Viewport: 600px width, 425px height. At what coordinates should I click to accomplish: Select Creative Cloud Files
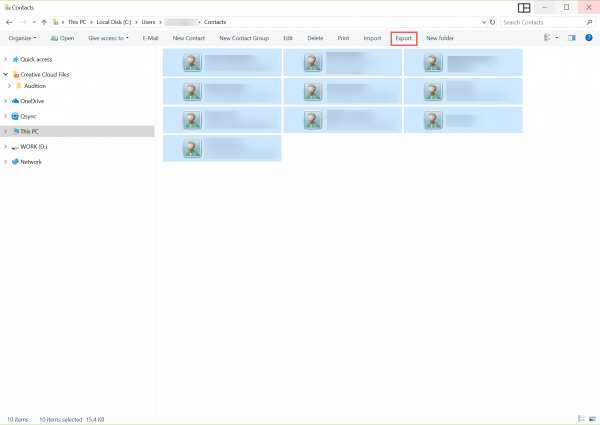tap(44, 75)
